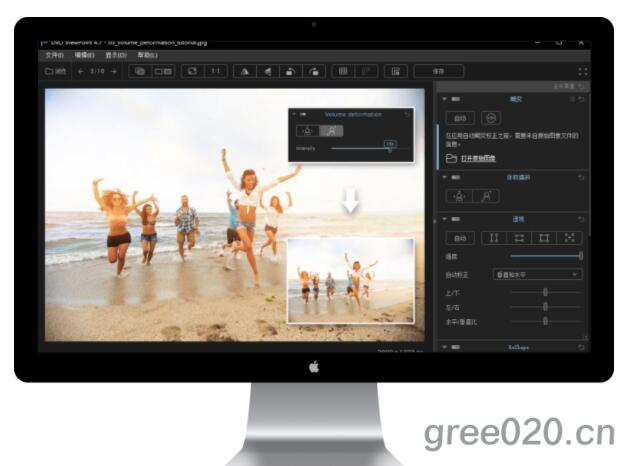Viewport: 629px width, 466px height.
Task: Click the 保存 (Save) button in toolbar
Action: pyautogui.click(x=437, y=71)
